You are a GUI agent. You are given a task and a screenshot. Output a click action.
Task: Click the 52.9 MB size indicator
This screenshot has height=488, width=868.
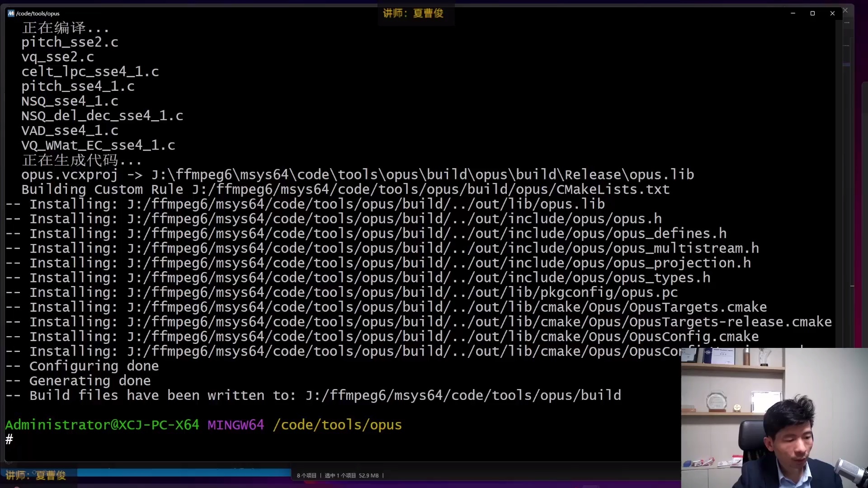(x=369, y=475)
